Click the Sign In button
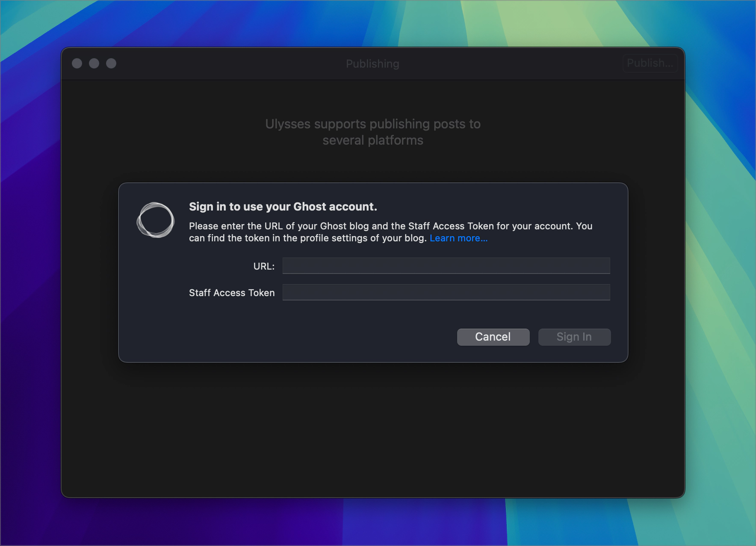The image size is (756, 546). pos(574,337)
